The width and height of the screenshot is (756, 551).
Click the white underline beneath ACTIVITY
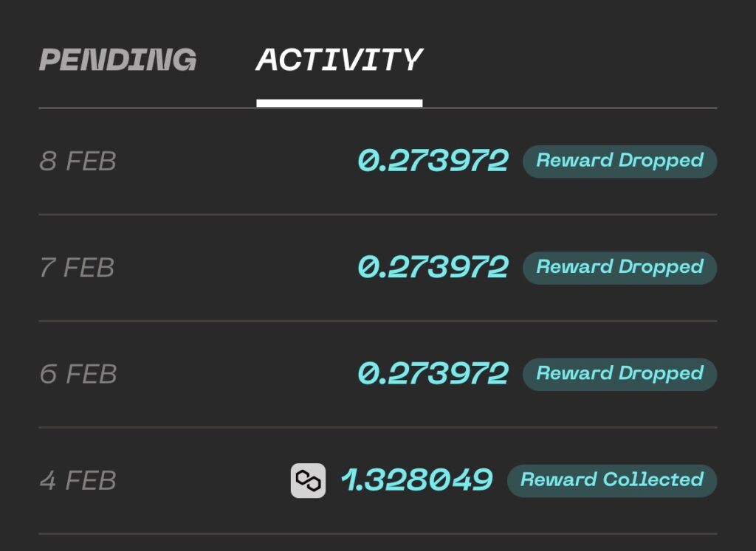tap(339, 103)
